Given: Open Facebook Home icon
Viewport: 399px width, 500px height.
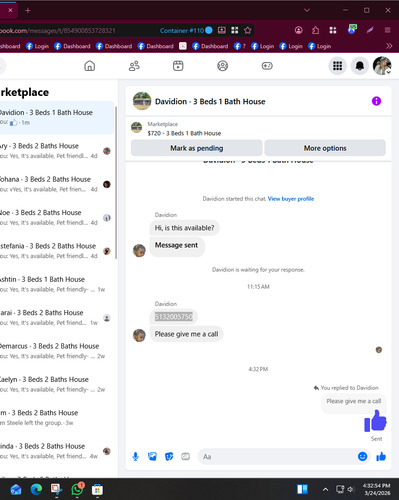Looking at the screenshot, I should click(x=89, y=66).
